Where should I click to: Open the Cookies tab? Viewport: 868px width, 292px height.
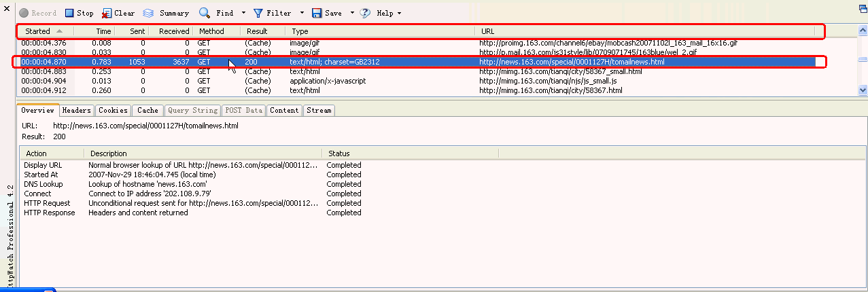click(x=113, y=110)
